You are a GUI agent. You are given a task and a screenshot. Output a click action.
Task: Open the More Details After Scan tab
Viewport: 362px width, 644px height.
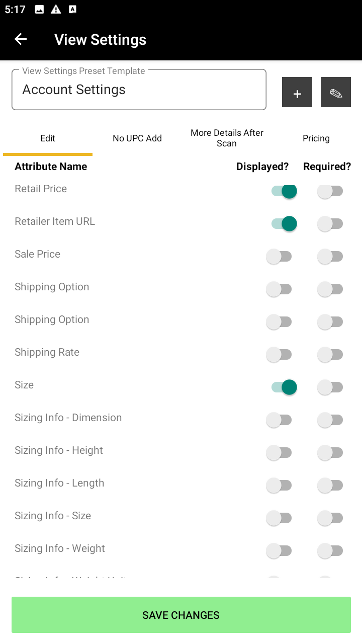pos(227,138)
